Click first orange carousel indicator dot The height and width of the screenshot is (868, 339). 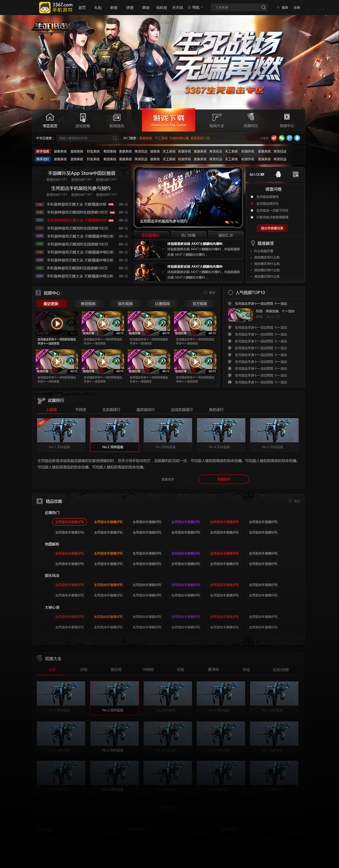point(227,222)
